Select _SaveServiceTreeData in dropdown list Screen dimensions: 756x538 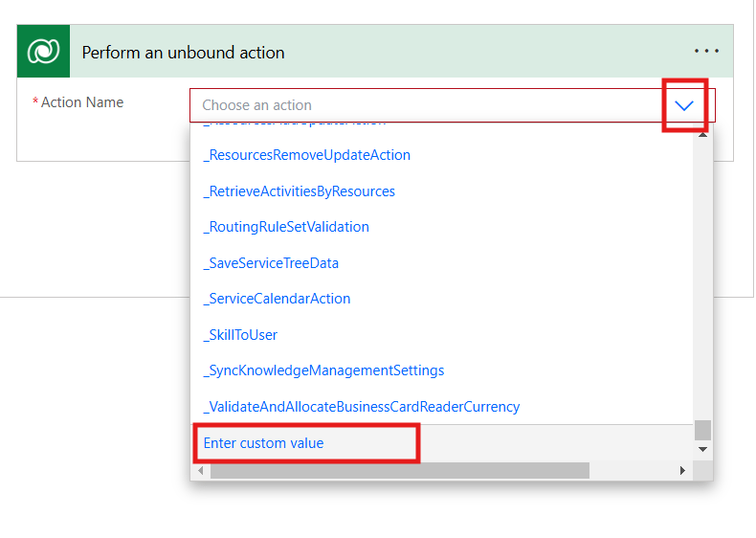point(271,263)
